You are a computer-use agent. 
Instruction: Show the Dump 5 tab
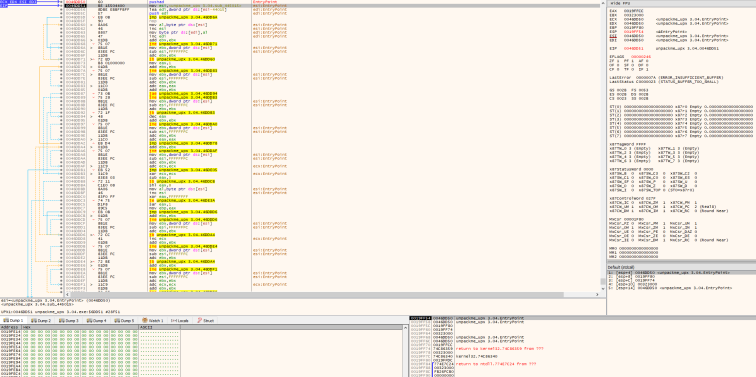pyautogui.click(x=124, y=321)
